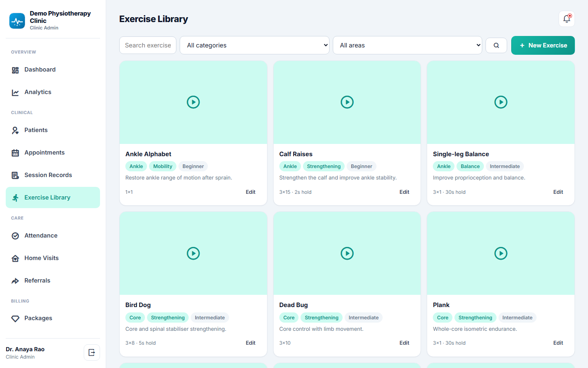Click the Beginner tag on Ankle Alphabet
Image resolution: width=588 pixels, height=368 pixels.
[193, 166]
